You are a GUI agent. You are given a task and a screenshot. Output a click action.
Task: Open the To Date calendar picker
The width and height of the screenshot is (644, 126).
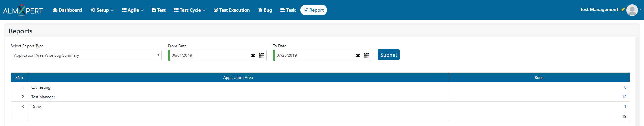[367, 55]
